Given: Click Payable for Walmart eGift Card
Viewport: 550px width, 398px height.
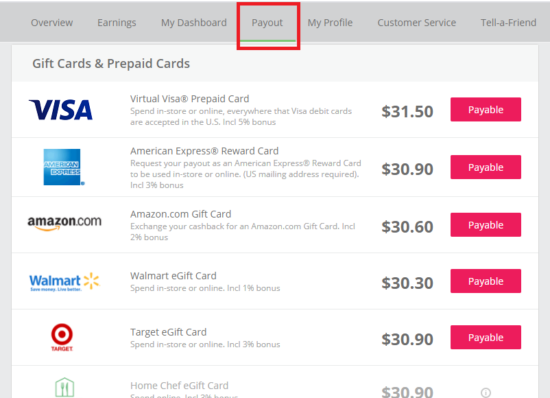Looking at the screenshot, I should (486, 281).
